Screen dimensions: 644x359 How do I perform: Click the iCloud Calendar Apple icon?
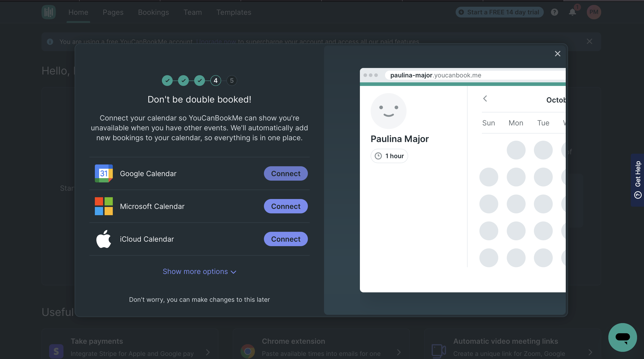pyautogui.click(x=103, y=239)
